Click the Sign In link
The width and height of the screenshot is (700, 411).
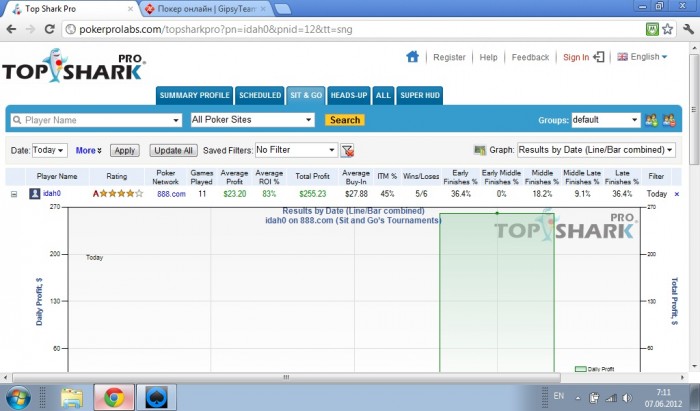[576, 57]
